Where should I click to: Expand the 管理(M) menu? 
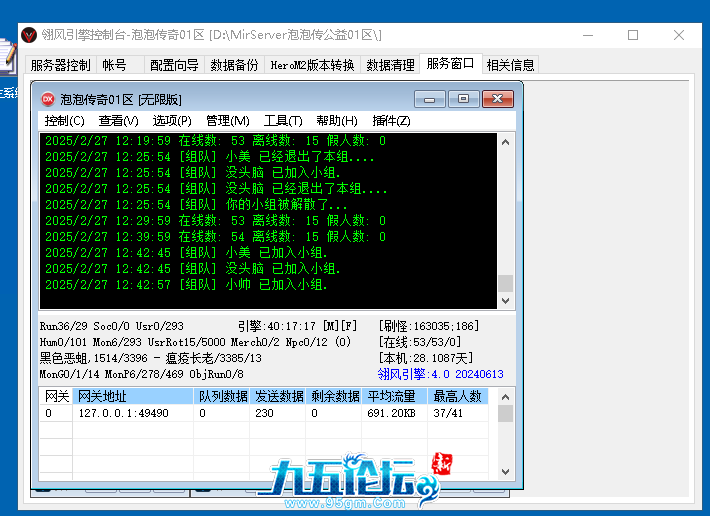(227, 121)
